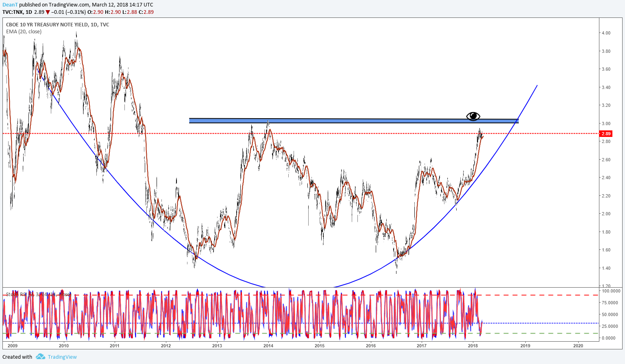The image size is (625, 364).
Task: Click the 2019 year label on time axis
Action: click(525, 346)
